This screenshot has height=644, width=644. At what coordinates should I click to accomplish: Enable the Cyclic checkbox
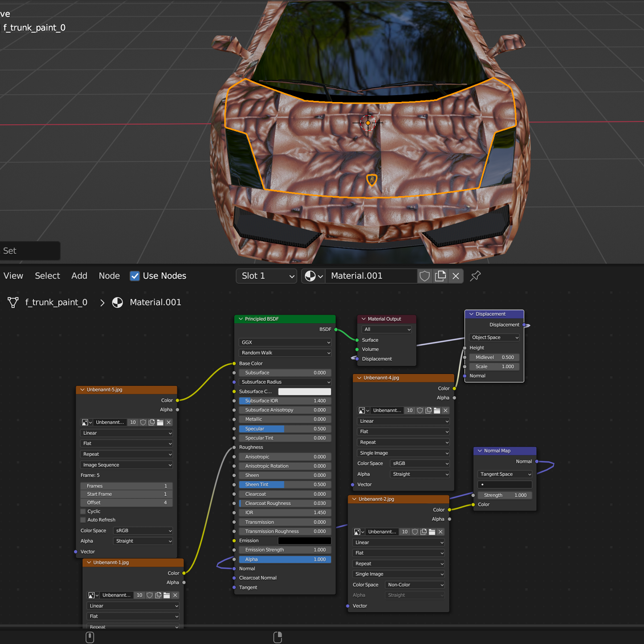coord(83,511)
